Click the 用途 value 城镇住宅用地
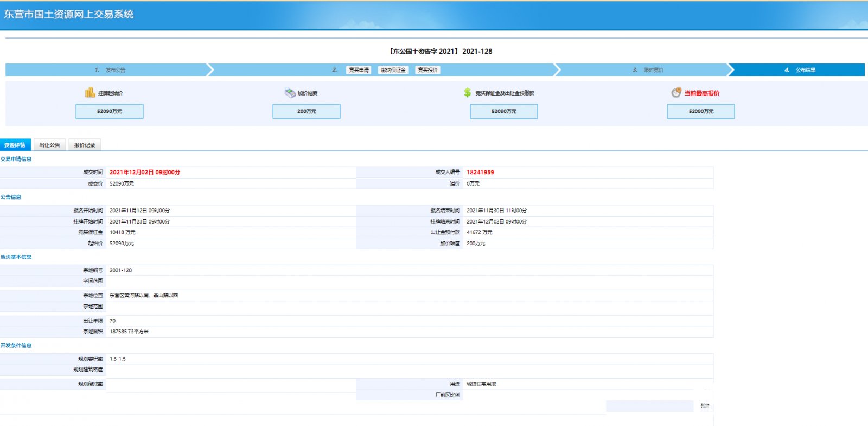This screenshot has width=868, height=426. [x=481, y=384]
